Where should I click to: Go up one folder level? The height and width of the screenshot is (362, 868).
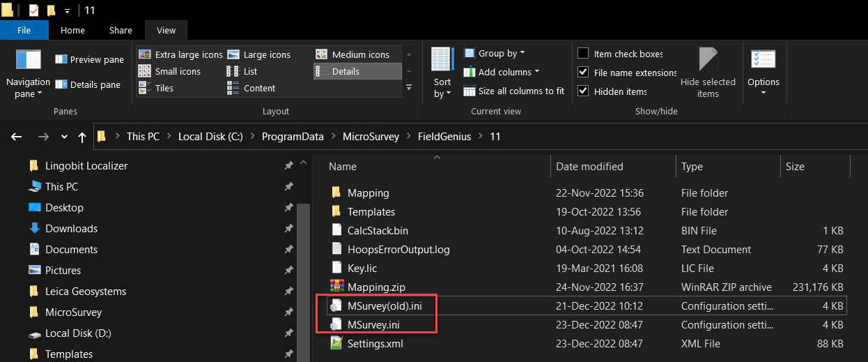coord(82,137)
